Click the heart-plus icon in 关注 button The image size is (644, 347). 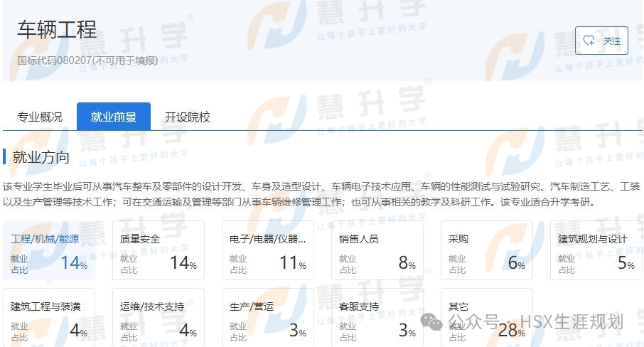589,41
